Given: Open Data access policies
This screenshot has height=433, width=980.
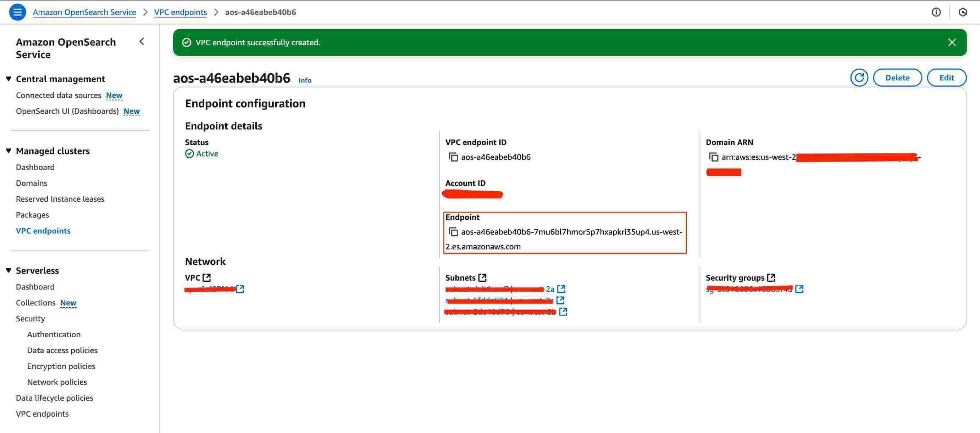Looking at the screenshot, I should tap(62, 350).
